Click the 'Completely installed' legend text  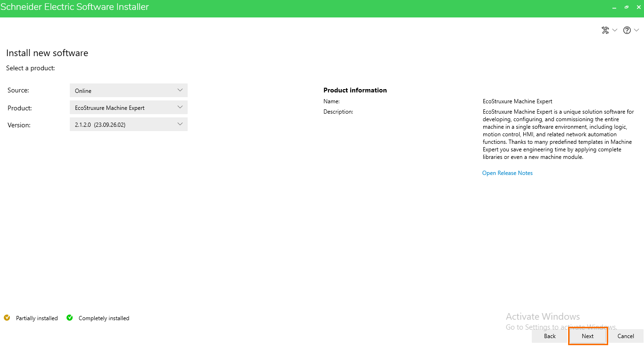104,318
